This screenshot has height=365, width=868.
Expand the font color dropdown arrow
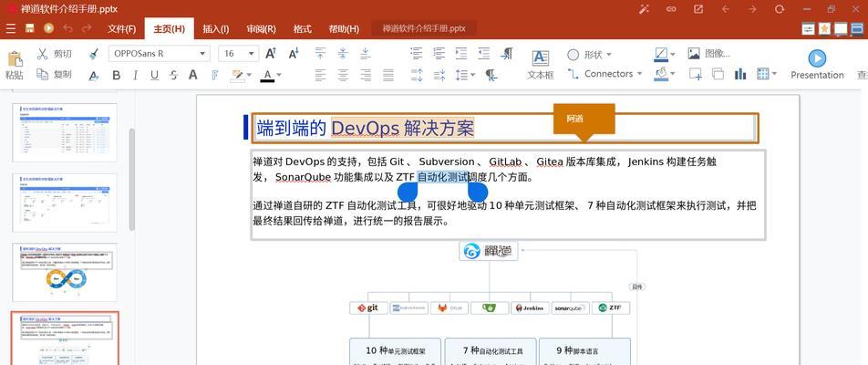point(279,75)
